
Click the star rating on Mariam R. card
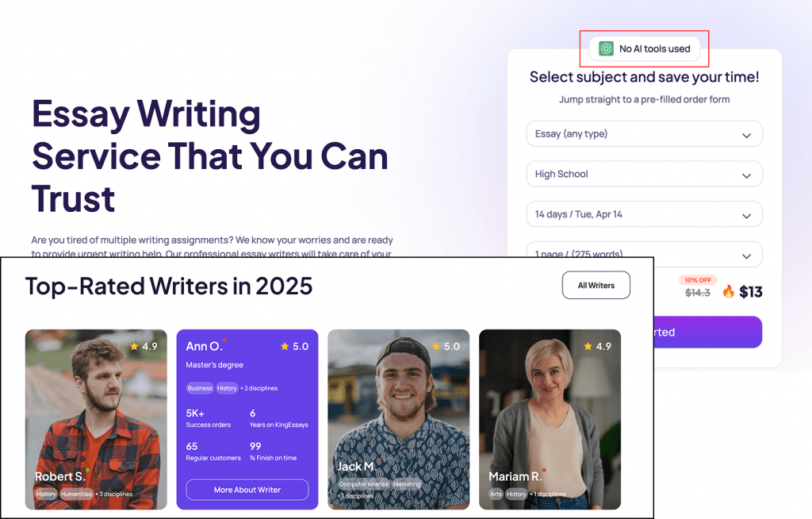[597, 346]
